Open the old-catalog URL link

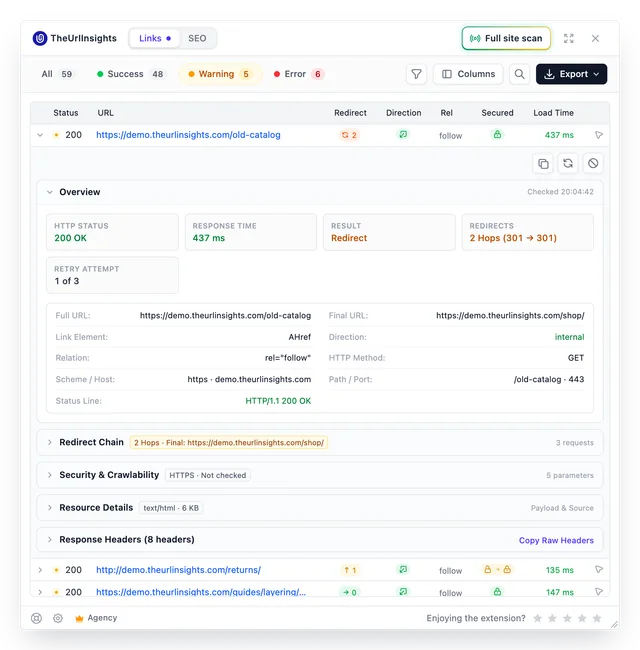tap(188, 135)
